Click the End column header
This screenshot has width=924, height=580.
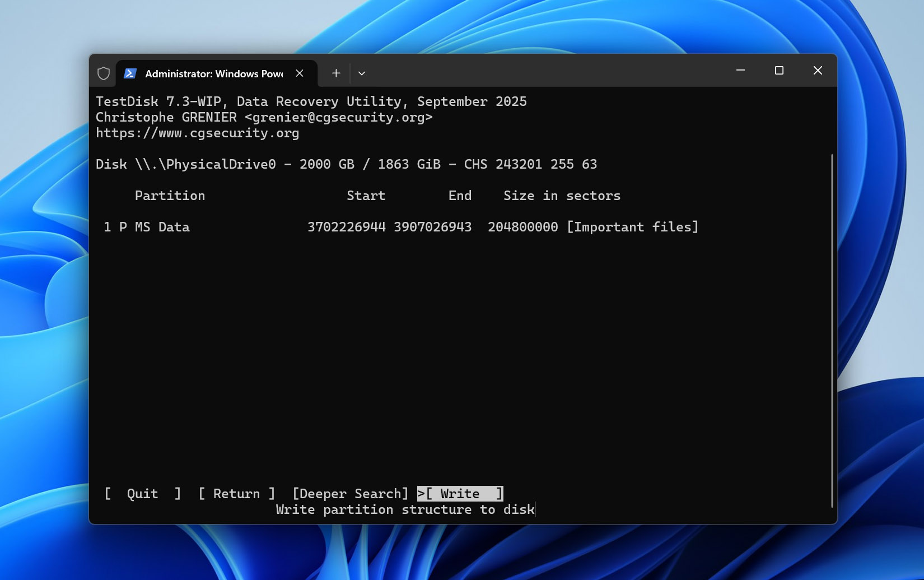[x=460, y=196]
